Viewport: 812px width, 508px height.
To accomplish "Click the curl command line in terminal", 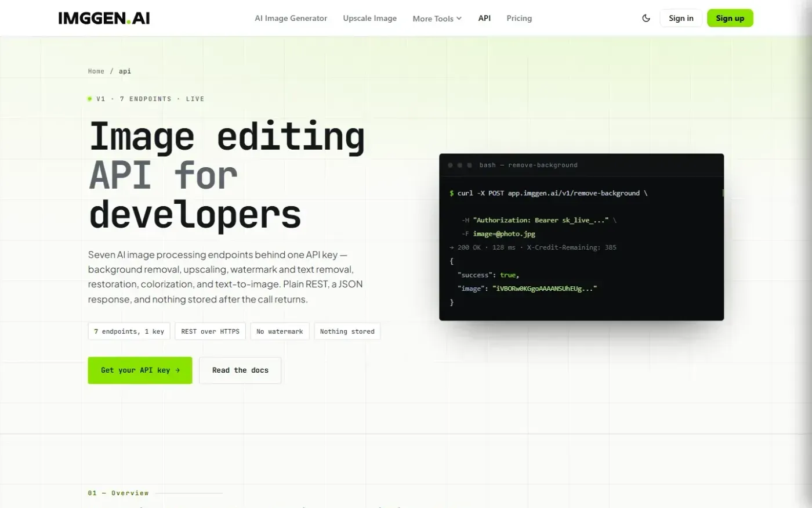I will 548,193.
